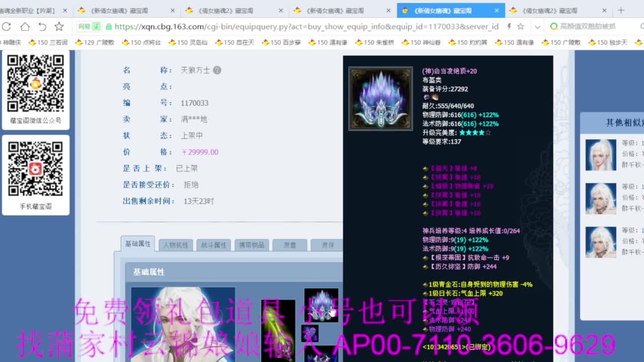Click the lightning speed-mode icon in address bar
Image resolution: width=644 pixels, height=362 pixels.
pos(509,27)
